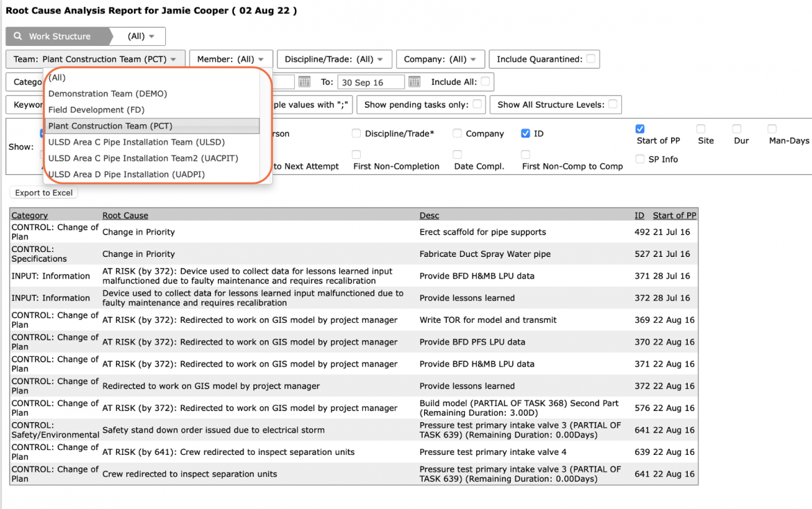
Task: Click 'Provide BFD PFS LPU data' cell
Action: 473,342
